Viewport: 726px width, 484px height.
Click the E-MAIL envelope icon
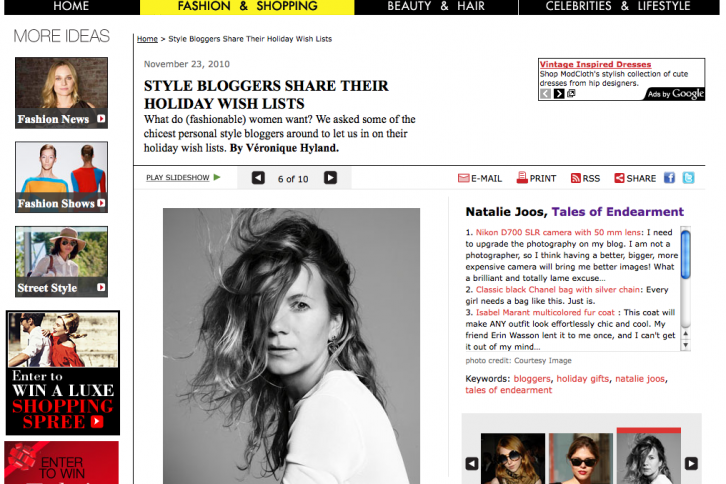tap(463, 178)
